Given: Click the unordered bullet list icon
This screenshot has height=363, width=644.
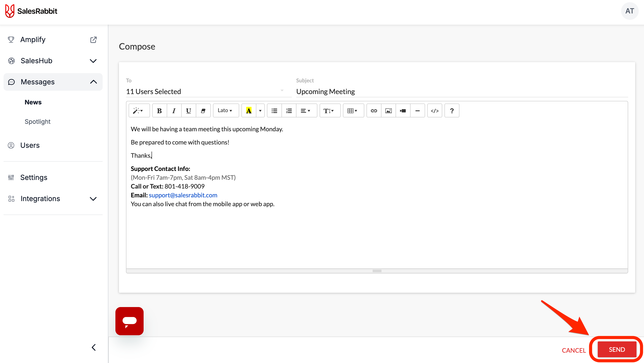Looking at the screenshot, I should pos(274,111).
